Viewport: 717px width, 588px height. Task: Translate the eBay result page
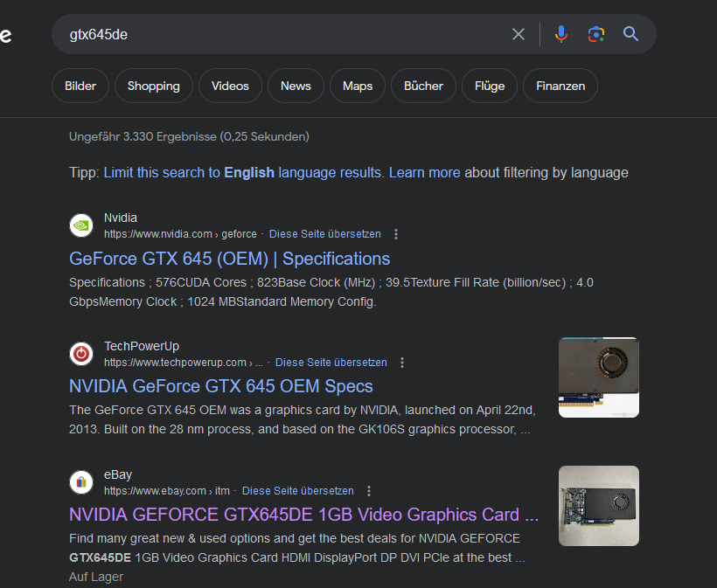coord(297,491)
